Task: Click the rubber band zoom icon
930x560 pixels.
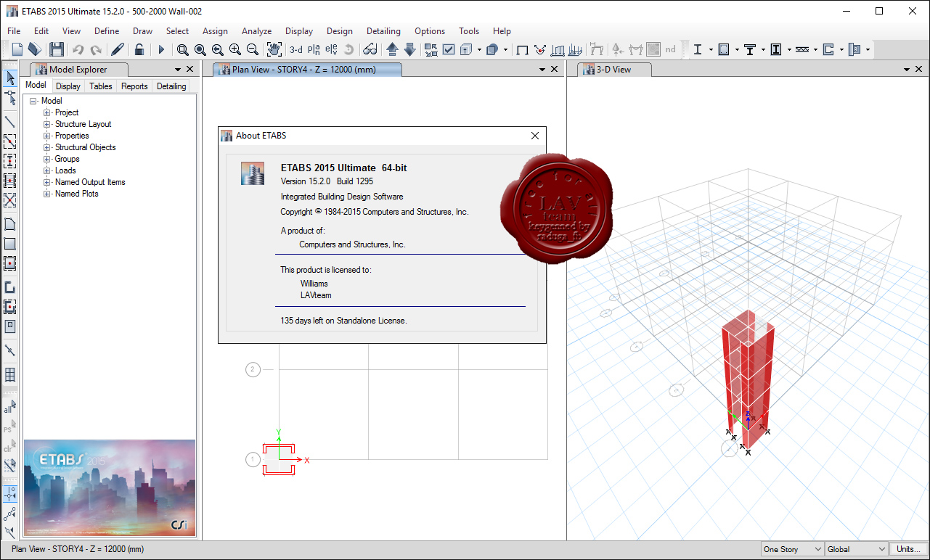Action: point(183,49)
